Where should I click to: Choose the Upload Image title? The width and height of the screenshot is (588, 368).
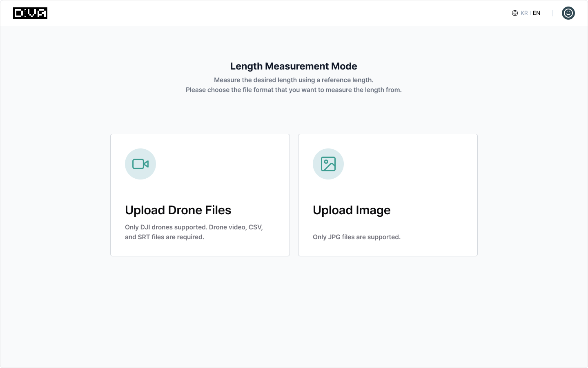352,210
